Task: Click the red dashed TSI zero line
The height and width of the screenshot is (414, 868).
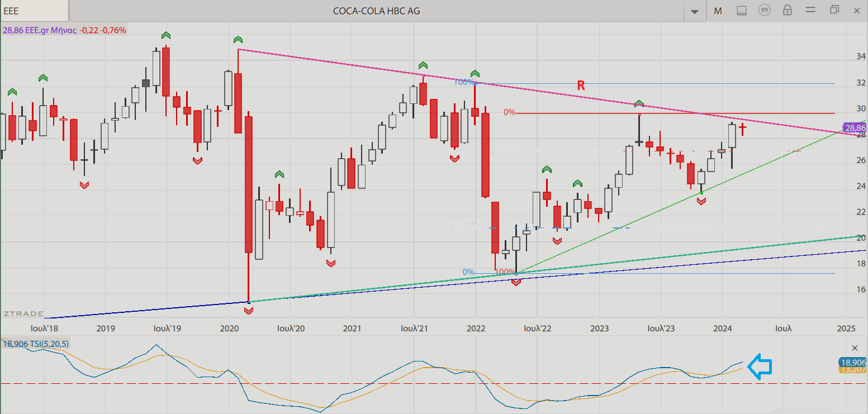Action: tap(434, 383)
